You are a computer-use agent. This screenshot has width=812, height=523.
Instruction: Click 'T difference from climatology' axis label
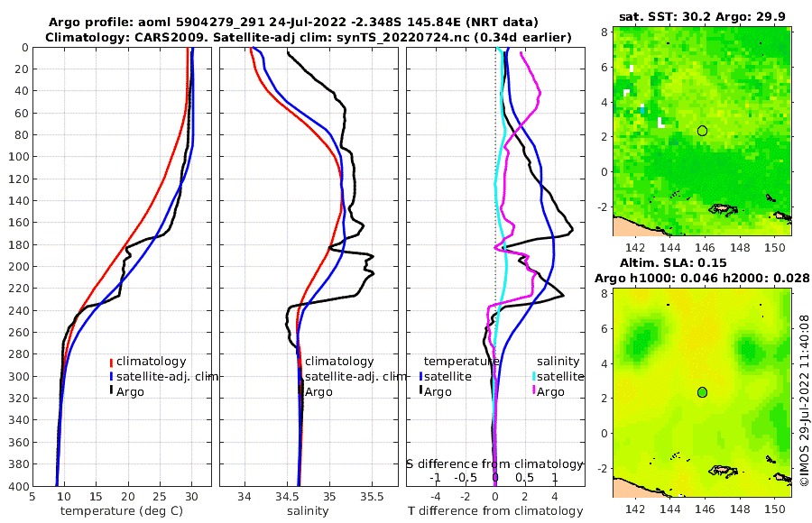(495, 511)
